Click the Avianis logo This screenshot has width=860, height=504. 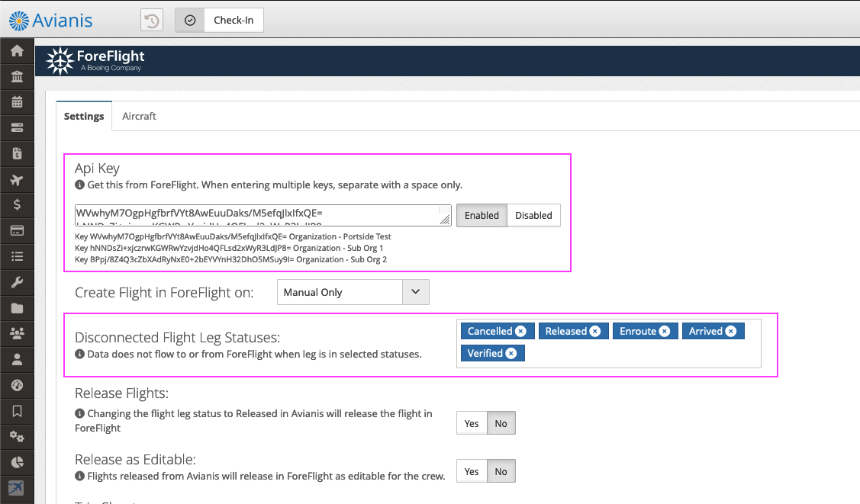pos(50,21)
